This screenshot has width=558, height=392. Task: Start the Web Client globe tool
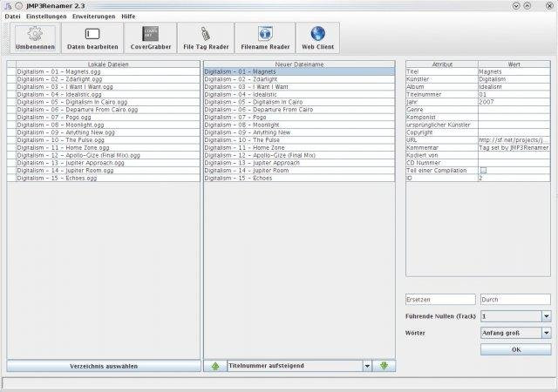coord(317,38)
